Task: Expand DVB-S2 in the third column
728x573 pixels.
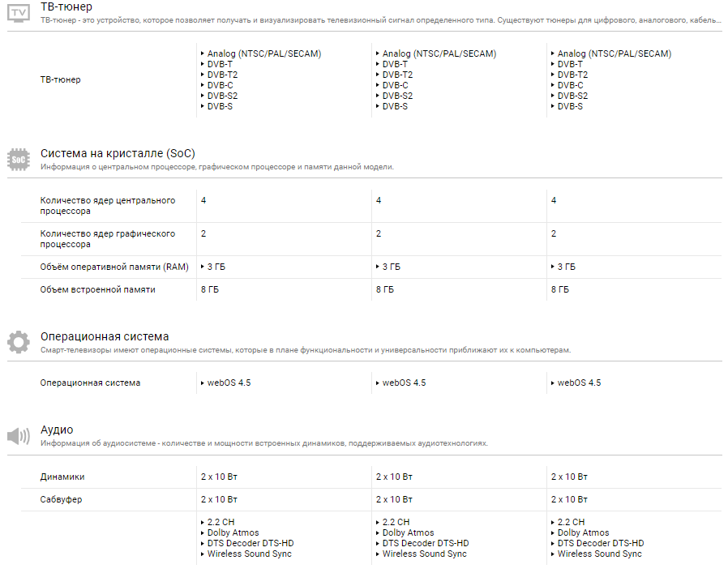Action: 572,96
